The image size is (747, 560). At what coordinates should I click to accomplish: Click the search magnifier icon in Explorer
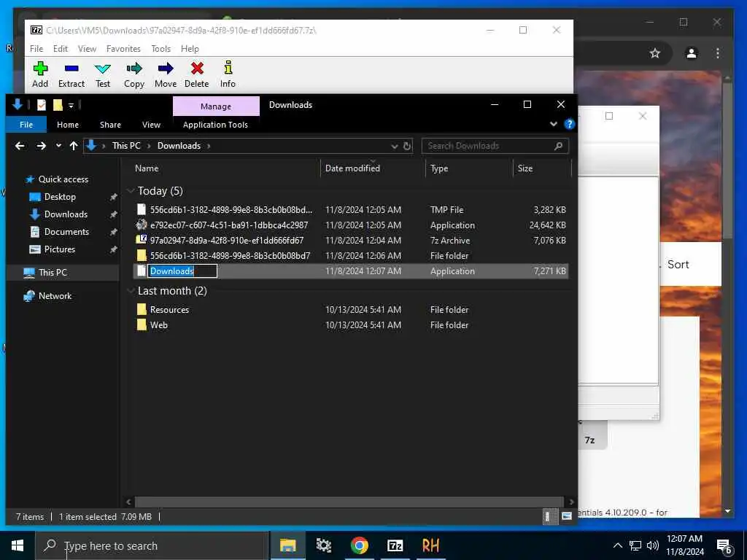558,146
